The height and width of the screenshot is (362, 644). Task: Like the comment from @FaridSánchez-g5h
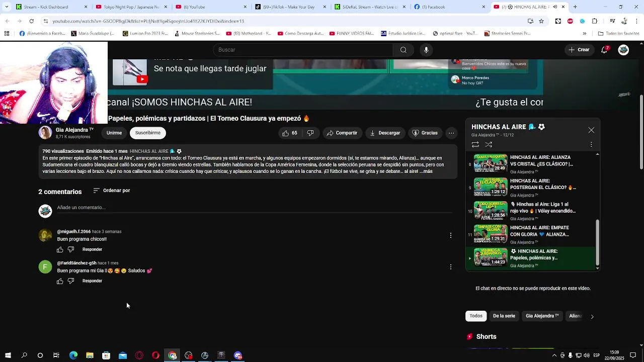(60, 281)
